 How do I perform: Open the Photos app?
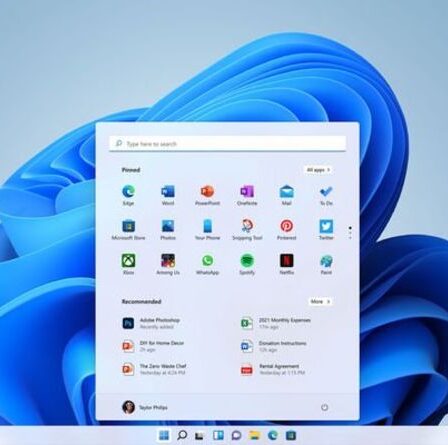(168, 230)
